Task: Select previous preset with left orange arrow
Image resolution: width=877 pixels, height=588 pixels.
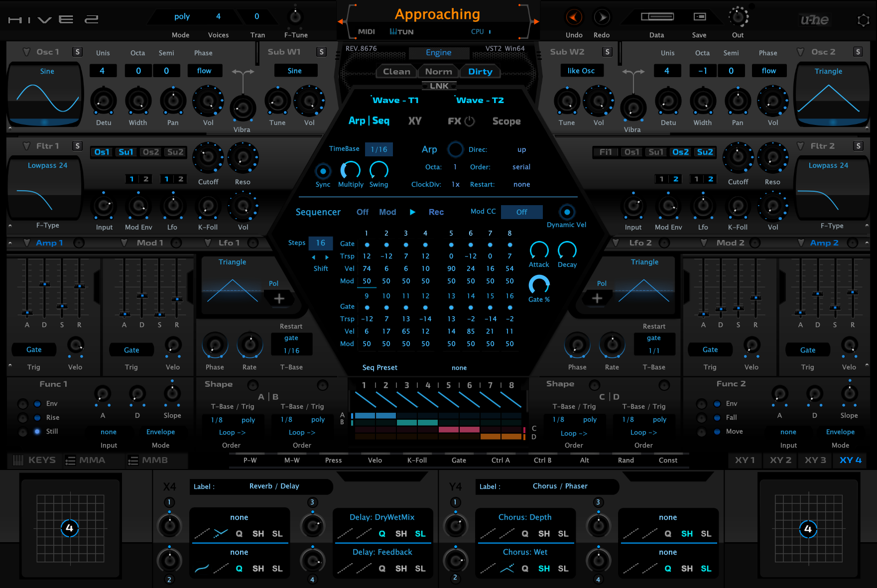Action: (340, 21)
